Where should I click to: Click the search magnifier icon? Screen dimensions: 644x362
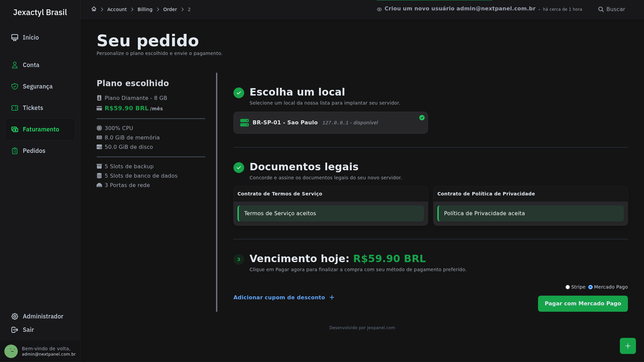[601, 9]
